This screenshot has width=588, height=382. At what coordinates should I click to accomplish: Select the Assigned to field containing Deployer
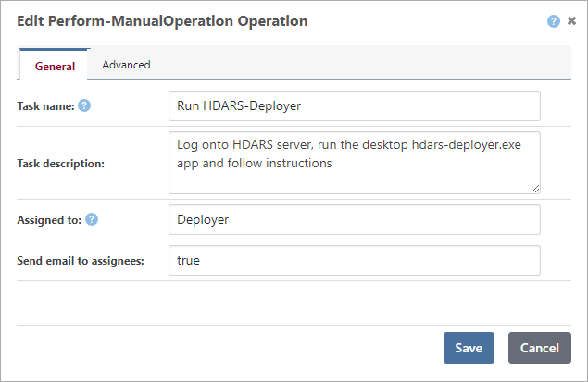click(x=354, y=220)
